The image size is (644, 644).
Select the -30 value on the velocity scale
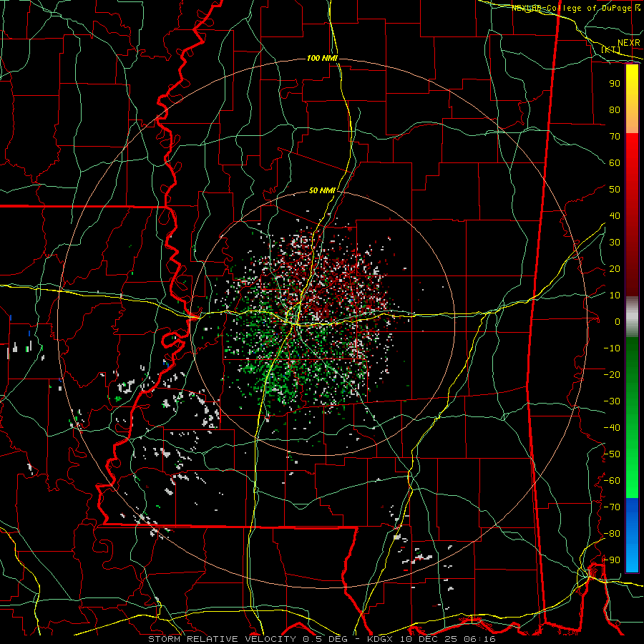pos(612,401)
